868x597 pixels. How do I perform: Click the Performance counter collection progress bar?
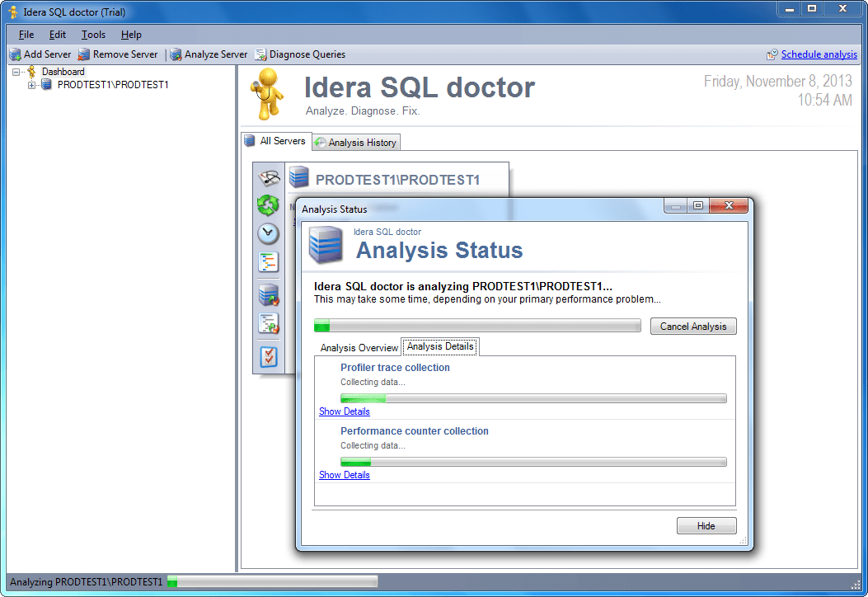[534, 462]
